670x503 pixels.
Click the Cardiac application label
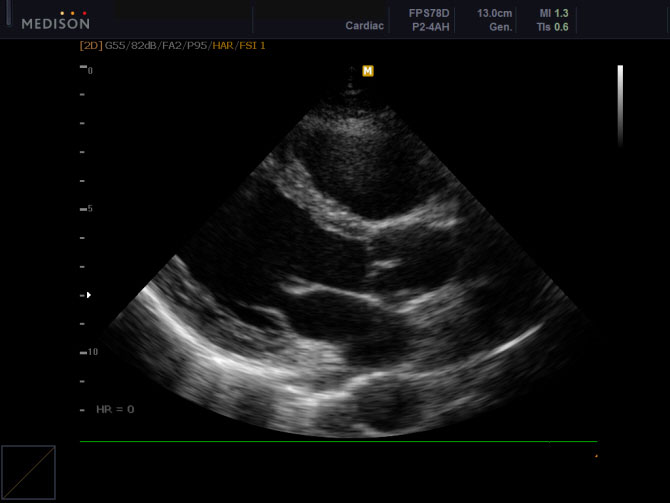(364, 26)
